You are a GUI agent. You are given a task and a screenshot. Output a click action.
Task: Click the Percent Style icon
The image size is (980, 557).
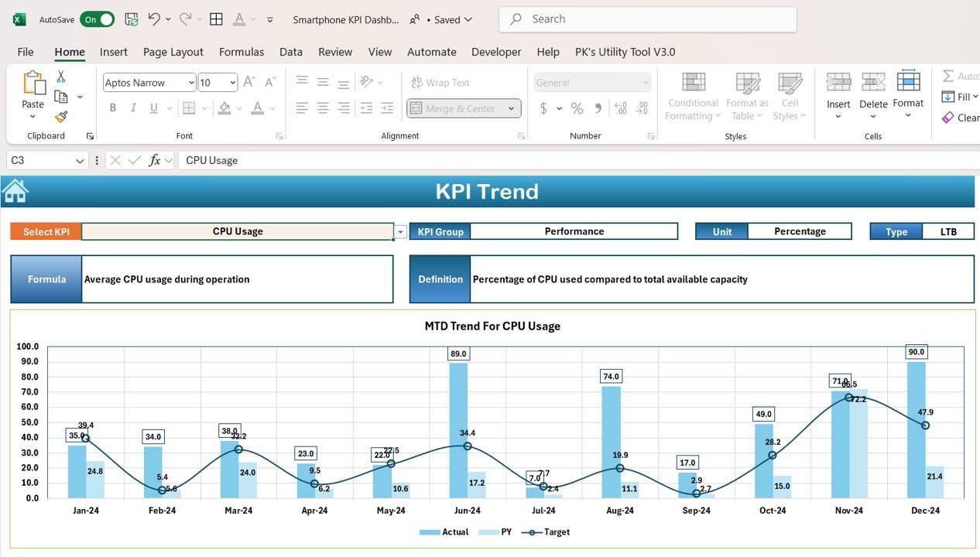coord(577,108)
